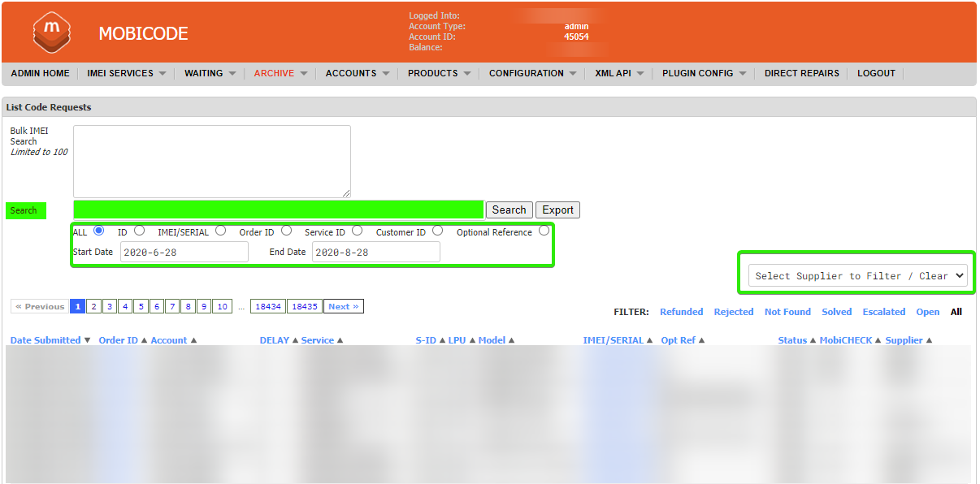Expand the ACCOUNTS menu

pyautogui.click(x=358, y=73)
